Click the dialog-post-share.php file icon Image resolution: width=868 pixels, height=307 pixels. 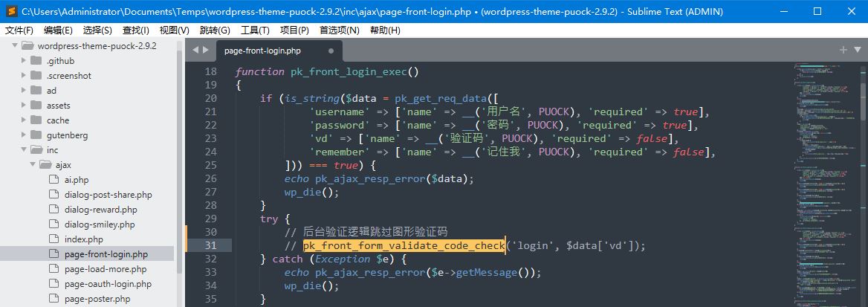click(54, 195)
